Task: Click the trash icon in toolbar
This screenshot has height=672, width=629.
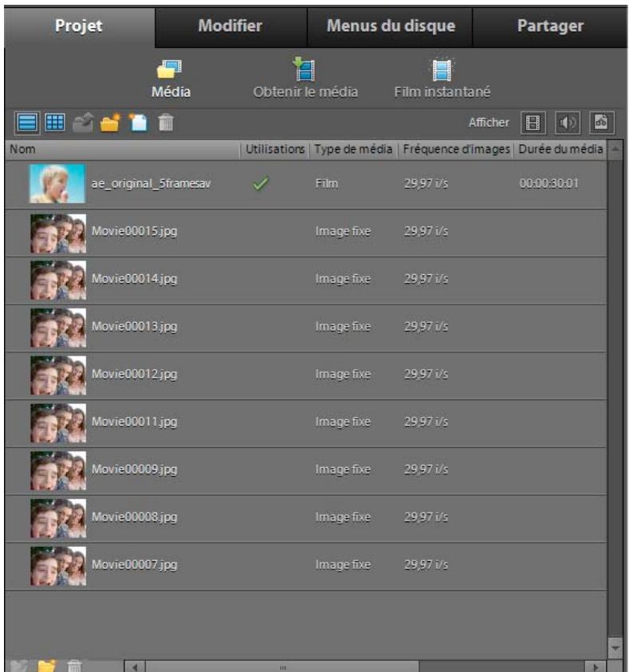Action: coord(166,123)
